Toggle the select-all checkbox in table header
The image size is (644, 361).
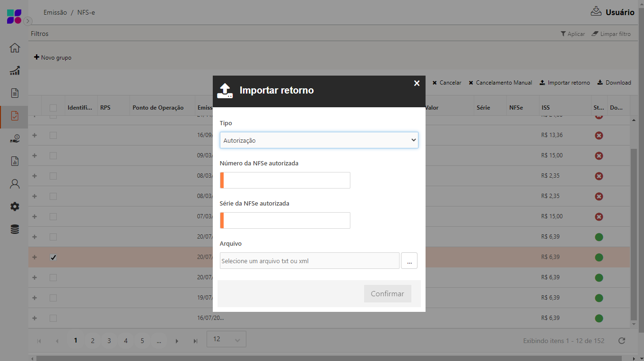[53, 108]
